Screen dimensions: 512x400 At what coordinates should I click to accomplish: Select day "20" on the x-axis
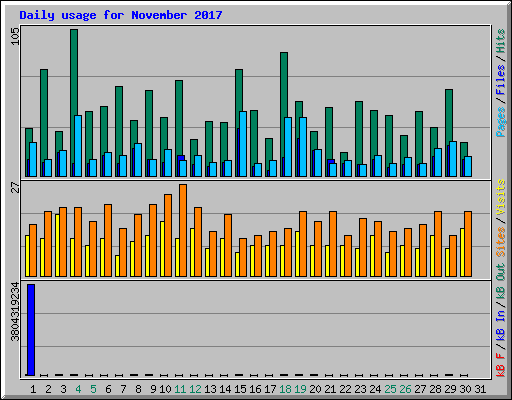315,389
